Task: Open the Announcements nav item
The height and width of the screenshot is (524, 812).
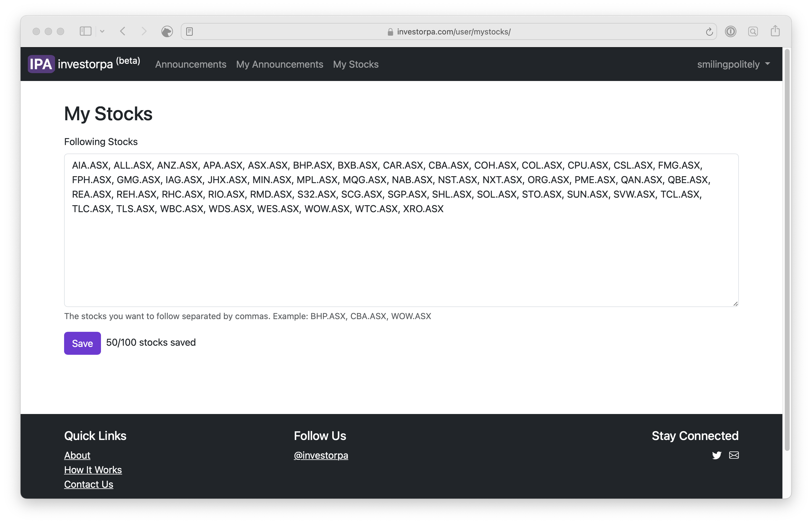Action: [x=190, y=64]
